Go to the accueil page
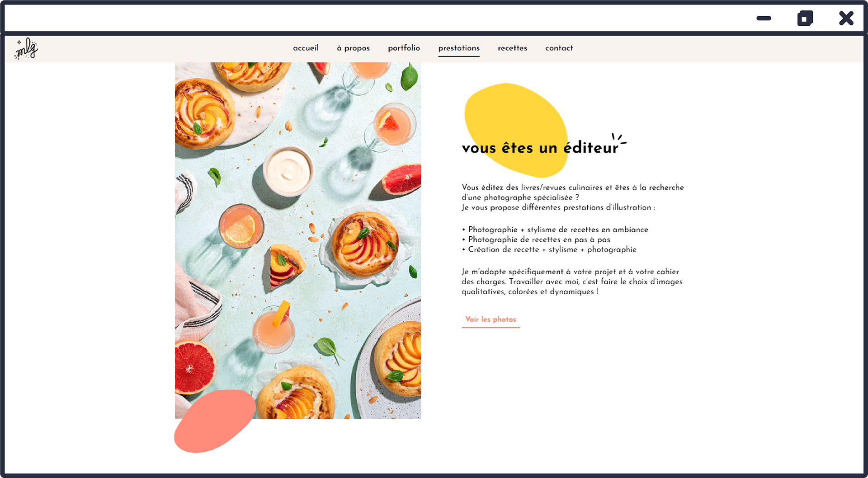The height and width of the screenshot is (478, 868). coord(306,48)
